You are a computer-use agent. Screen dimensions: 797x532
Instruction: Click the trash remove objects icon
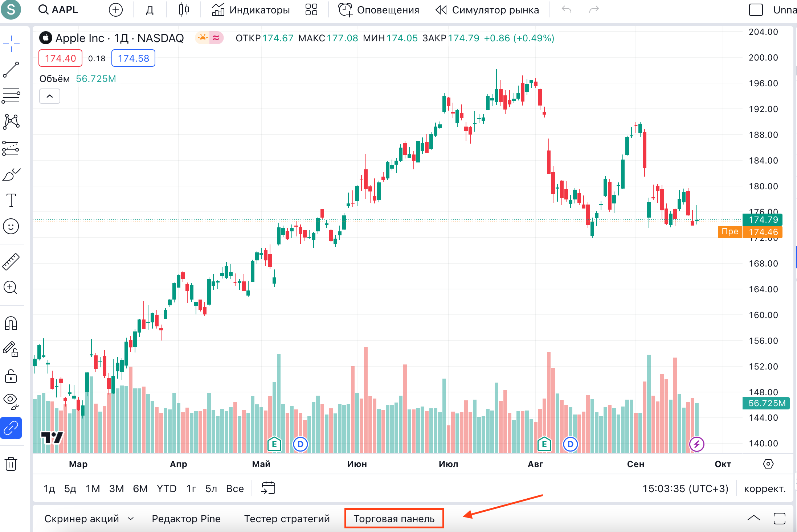coord(11,463)
